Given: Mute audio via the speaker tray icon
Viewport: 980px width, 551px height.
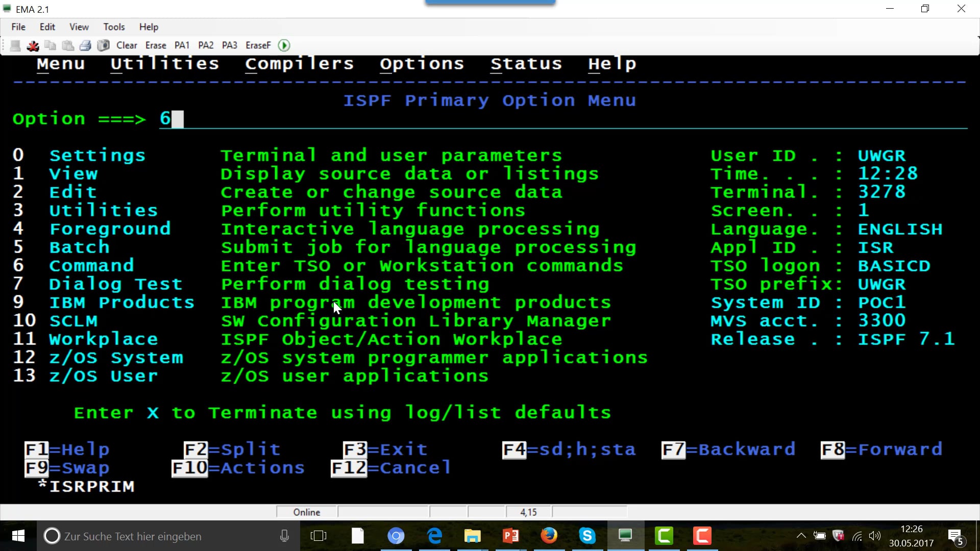Looking at the screenshot, I should coord(875,536).
